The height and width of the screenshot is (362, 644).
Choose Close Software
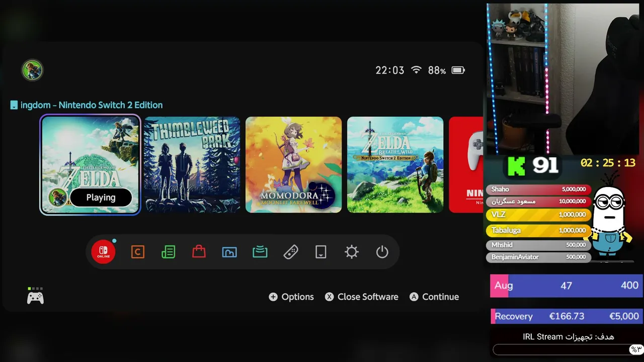(x=362, y=297)
